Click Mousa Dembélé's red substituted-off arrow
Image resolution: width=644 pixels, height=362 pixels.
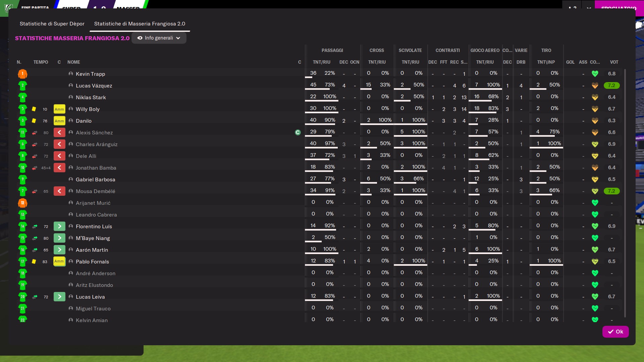pos(59,191)
